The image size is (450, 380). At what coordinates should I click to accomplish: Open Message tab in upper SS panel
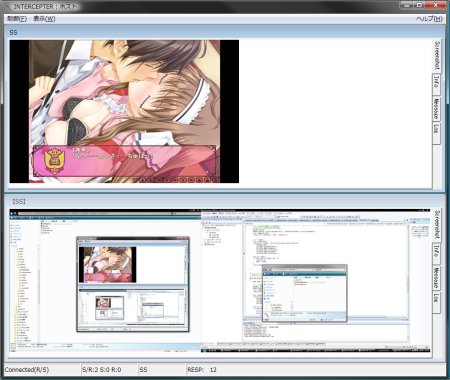pyautogui.click(x=437, y=109)
